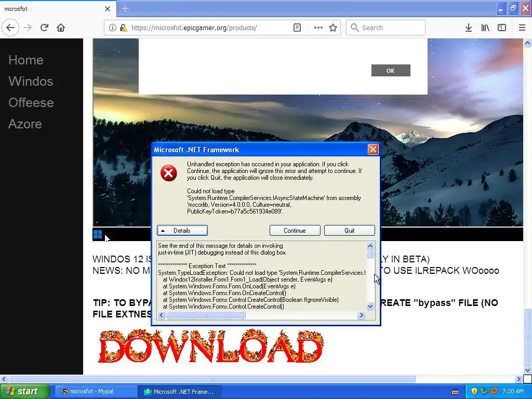Image resolution: width=532 pixels, height=399 pixels.
Task: Click Quit in the .NET error dialog
Action: point(350,230)
